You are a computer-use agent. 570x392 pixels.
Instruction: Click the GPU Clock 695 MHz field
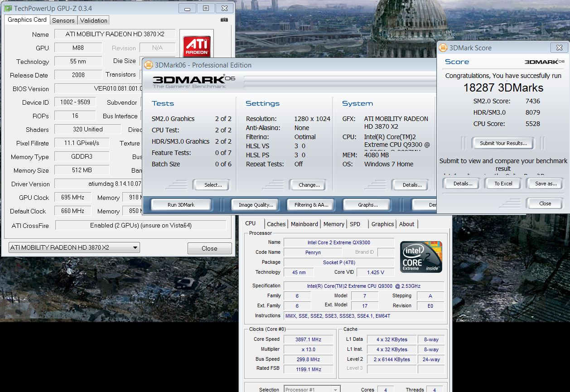click(x=72, y=197)
